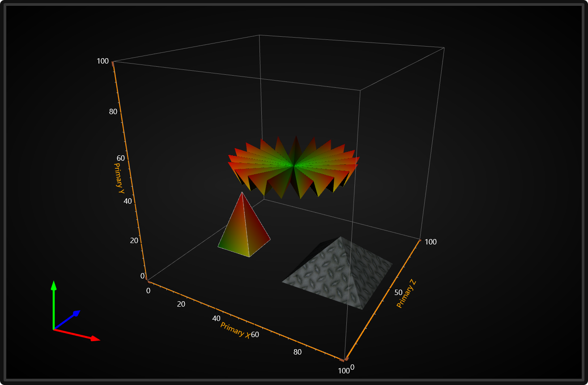Click Y-axis tick label 40

(128, 201)
